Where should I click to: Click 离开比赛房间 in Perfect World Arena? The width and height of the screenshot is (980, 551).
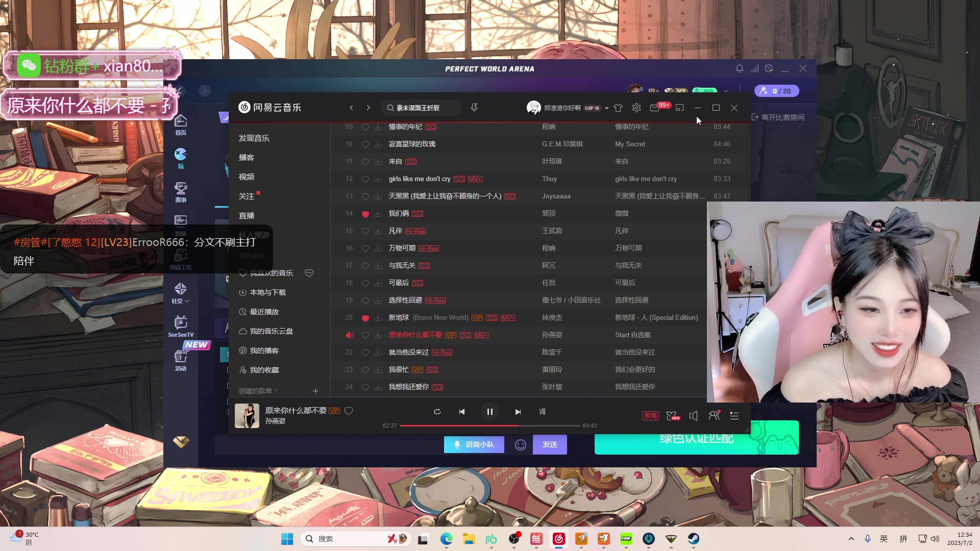pyautogui.click(x=778, y=117)
